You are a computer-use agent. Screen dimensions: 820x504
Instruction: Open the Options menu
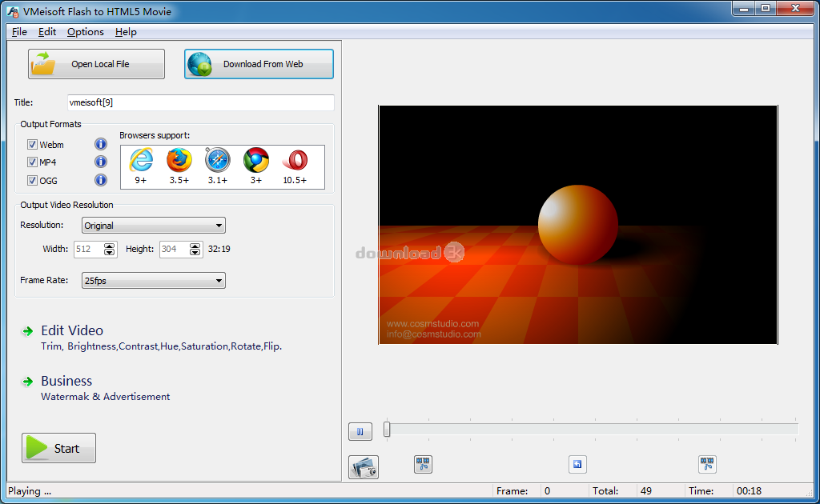pyautogui.click(x=85, y=32)
